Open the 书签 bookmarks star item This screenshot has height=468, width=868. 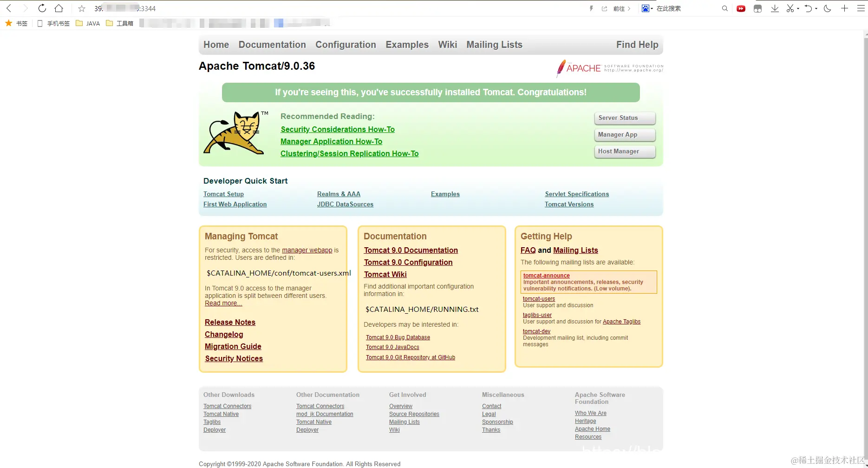click(x=16, y=23)
